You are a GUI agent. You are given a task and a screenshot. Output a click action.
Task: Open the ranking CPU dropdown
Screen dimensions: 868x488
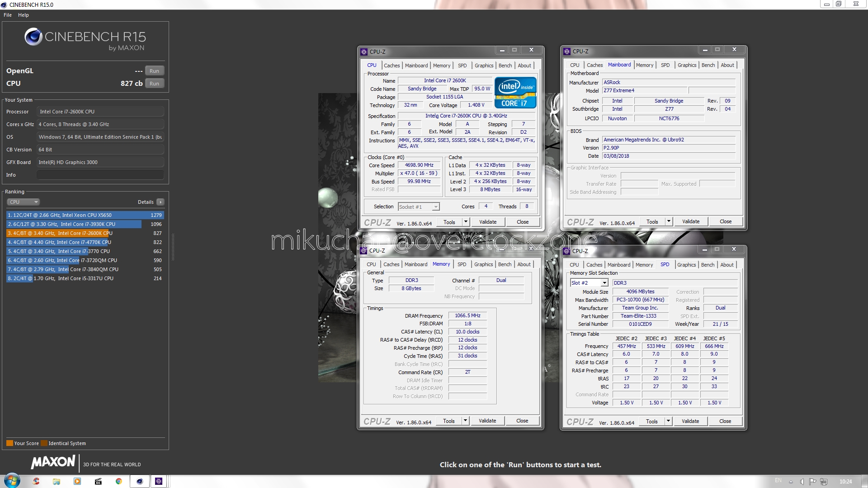24,202
